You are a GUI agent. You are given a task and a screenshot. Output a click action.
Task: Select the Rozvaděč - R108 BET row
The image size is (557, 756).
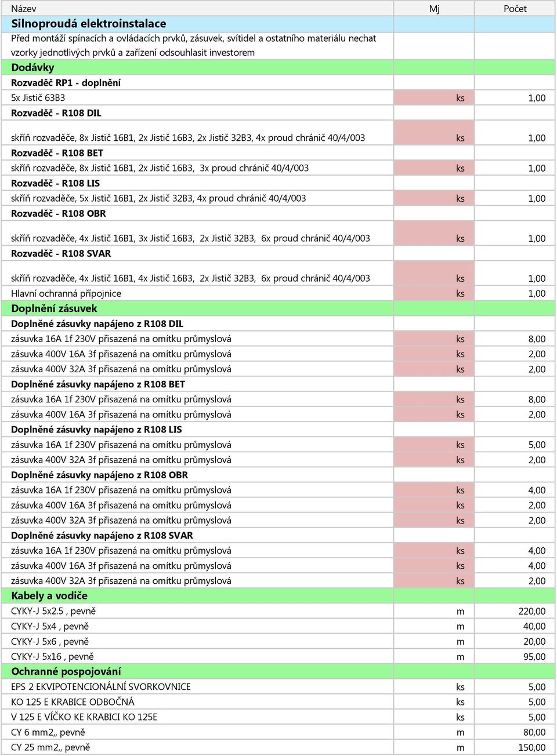click(x=278, y=153)
